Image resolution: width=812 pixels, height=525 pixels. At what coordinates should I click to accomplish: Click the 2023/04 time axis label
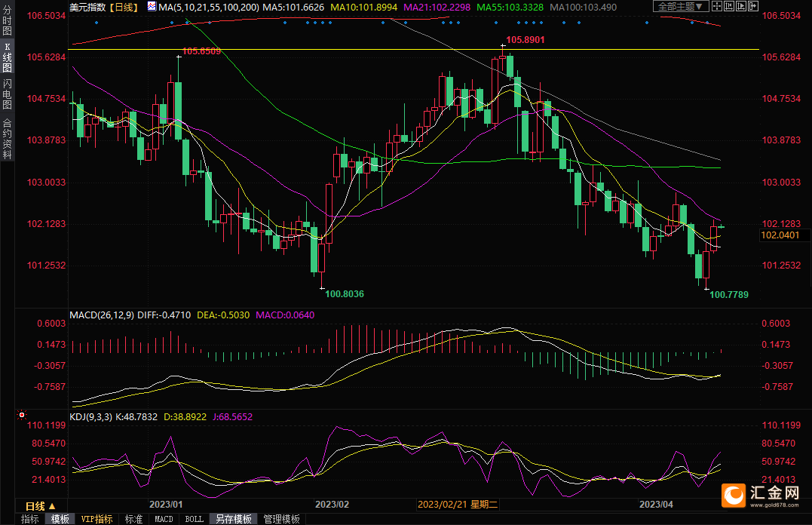tap(656, 505)
